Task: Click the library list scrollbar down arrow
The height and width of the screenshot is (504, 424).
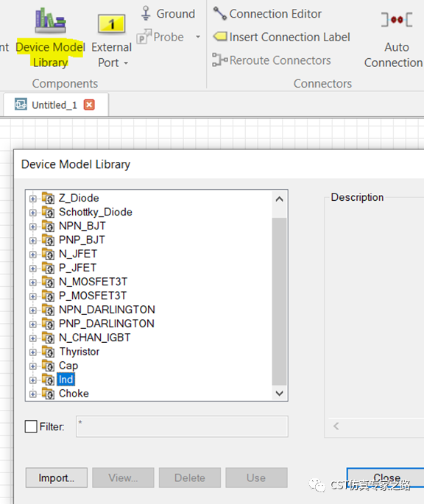Action: (x=279, y=393)
